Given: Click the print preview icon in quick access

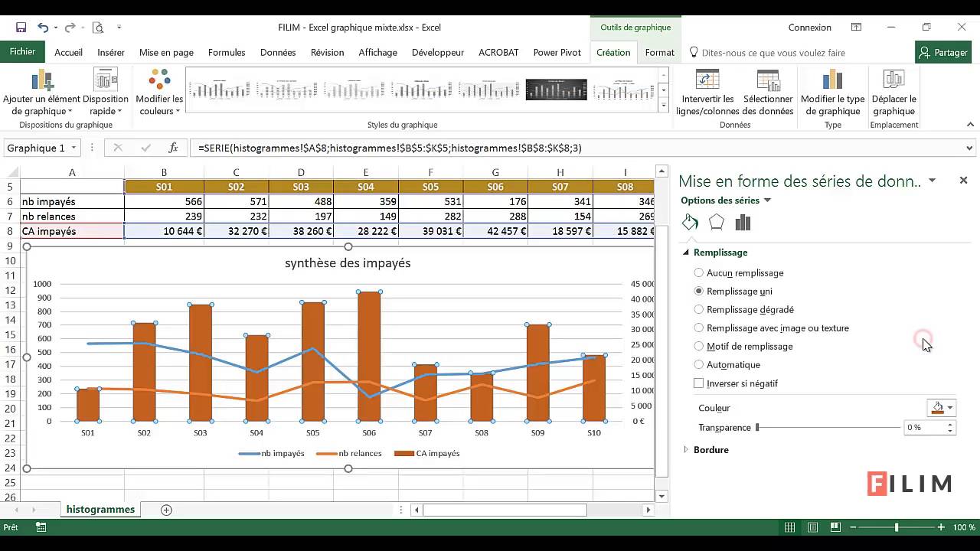Looking at the screenshot, I should click(x=98, y=28).
